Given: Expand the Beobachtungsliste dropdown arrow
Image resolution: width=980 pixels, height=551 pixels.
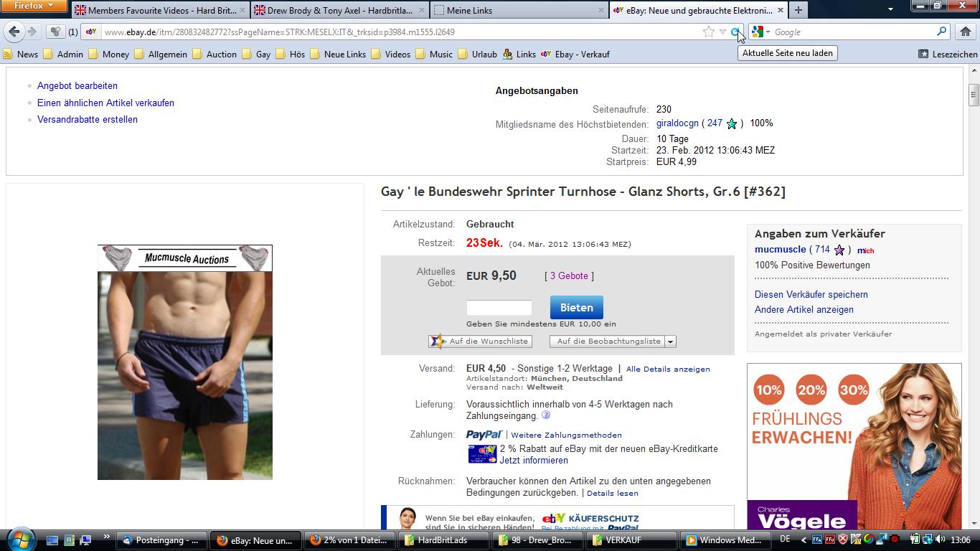Looking at the screenshot, I should (671, 342).
